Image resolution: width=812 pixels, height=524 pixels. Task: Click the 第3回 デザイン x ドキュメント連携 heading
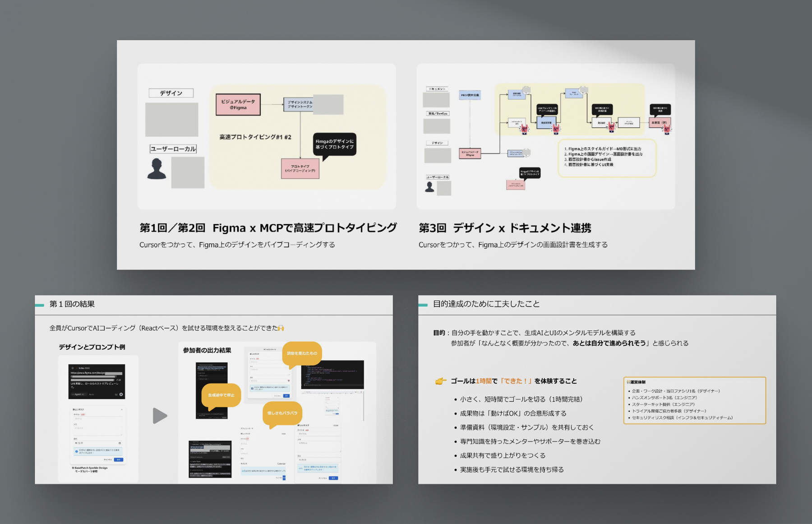pos(504,228)
